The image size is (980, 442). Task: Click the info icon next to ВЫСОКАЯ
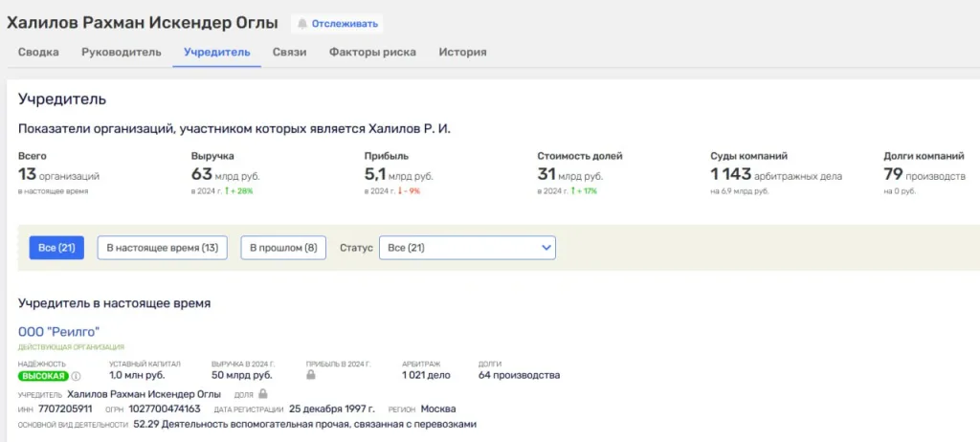[x=76, y=376]
